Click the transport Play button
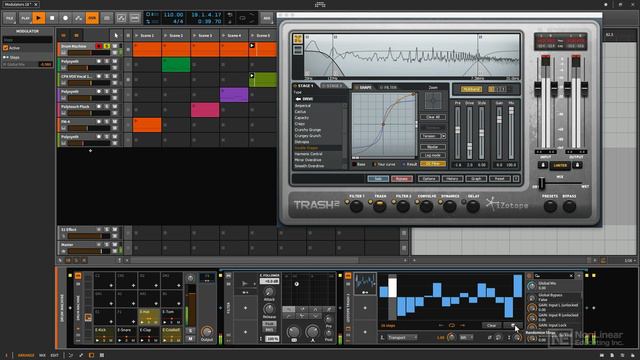This screenshot has width=640, height=360. (x=39, y=18)
